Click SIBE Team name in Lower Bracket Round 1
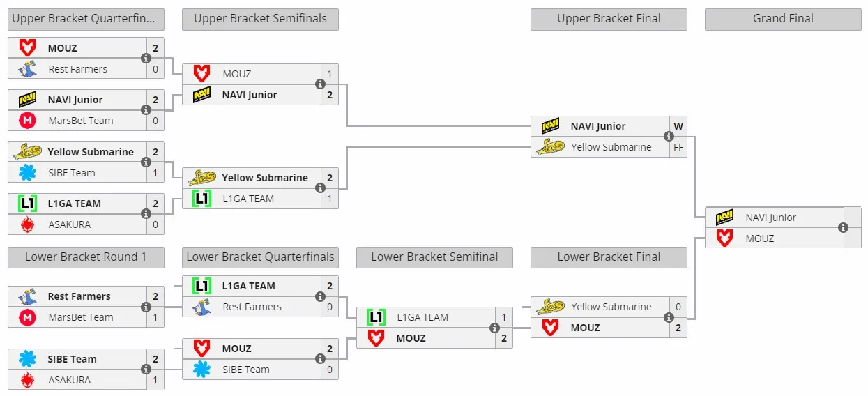868x396 pixels. pos(73,359)
